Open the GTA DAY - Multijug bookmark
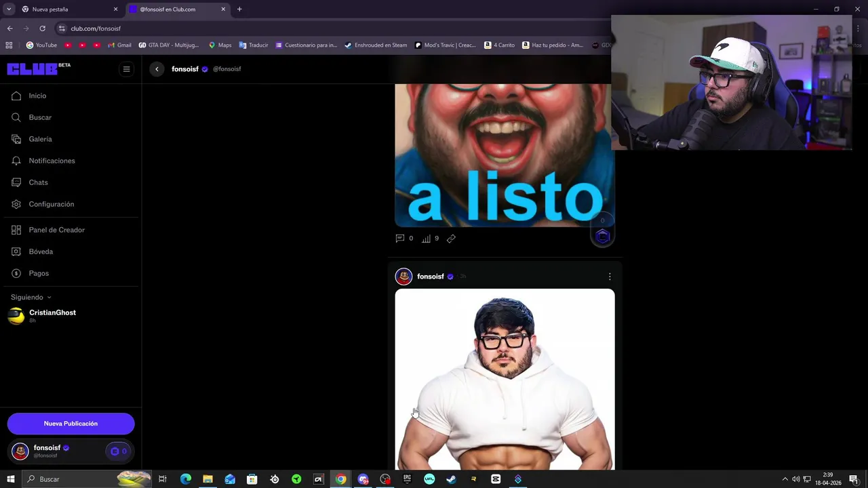This screenshot has width=868, height=488. coord(169,45)
